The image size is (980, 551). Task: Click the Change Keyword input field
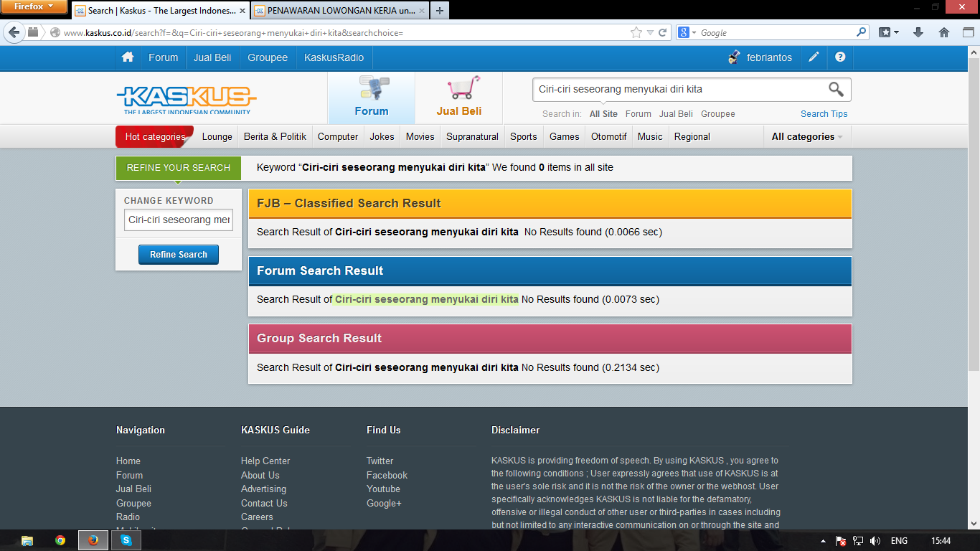[179, 220]
